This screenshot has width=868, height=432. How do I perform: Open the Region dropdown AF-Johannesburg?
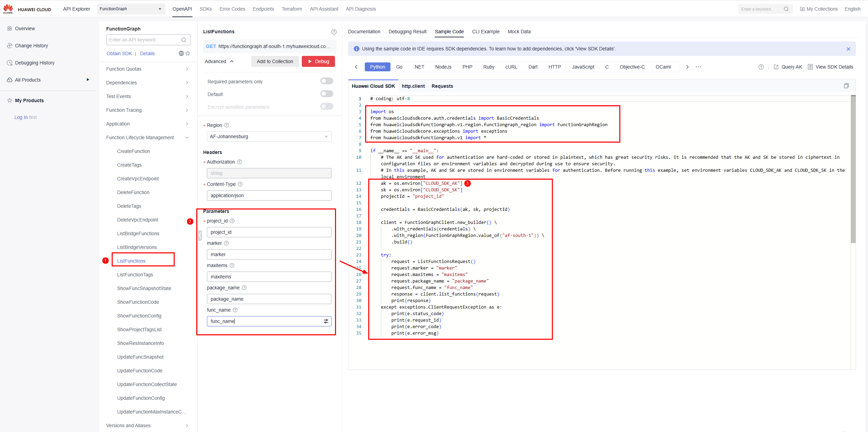point(269,136)
